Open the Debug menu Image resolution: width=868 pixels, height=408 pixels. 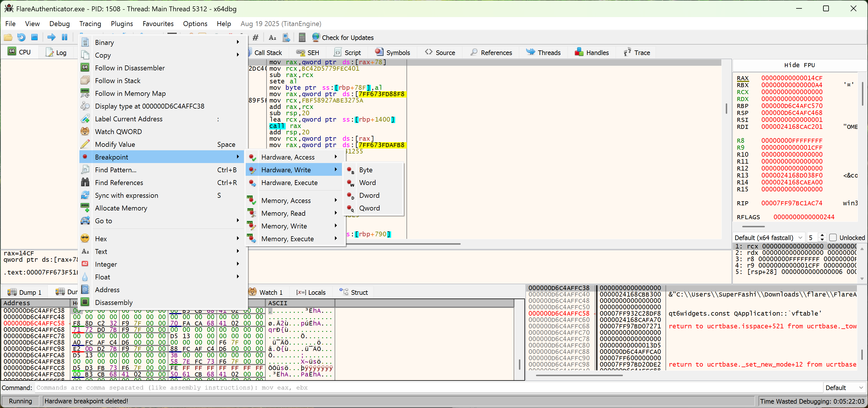59,23
